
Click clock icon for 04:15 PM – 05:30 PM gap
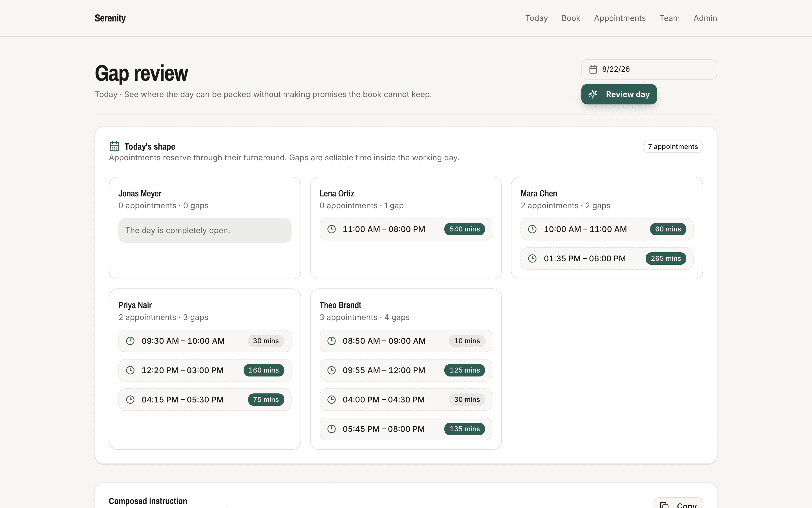coord(130,399)
